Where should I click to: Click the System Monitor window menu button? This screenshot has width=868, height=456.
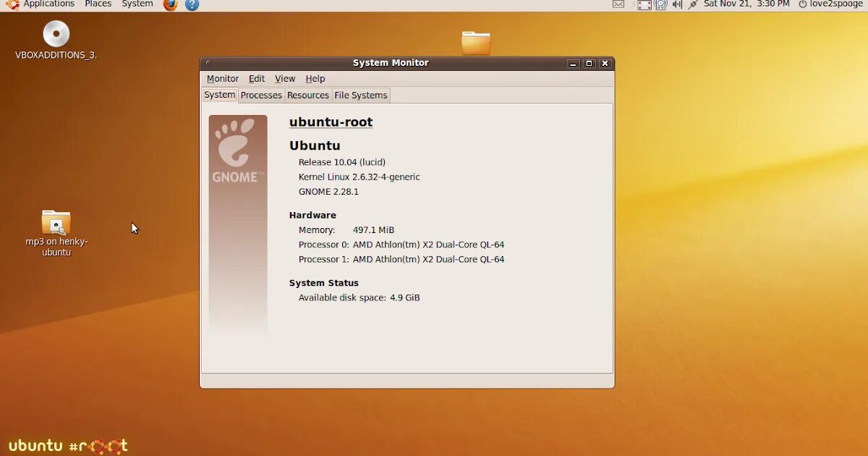[208, 63]
